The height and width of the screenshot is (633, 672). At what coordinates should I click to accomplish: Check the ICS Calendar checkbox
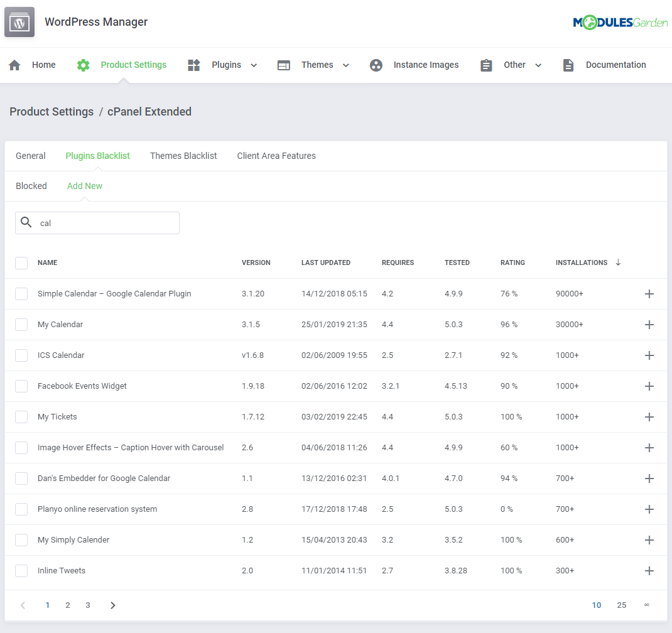[x=21, y=355]
